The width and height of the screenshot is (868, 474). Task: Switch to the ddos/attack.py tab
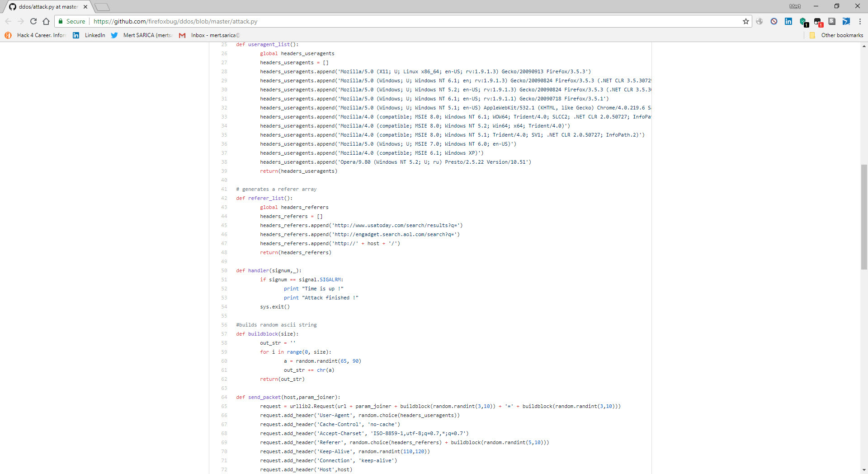pos(47,7)
